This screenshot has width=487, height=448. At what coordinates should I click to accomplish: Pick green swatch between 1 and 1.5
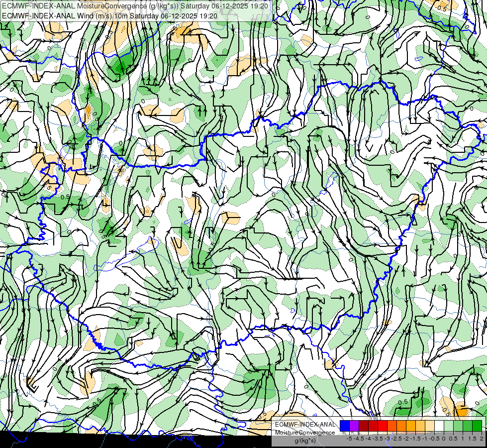coord(468,426)
